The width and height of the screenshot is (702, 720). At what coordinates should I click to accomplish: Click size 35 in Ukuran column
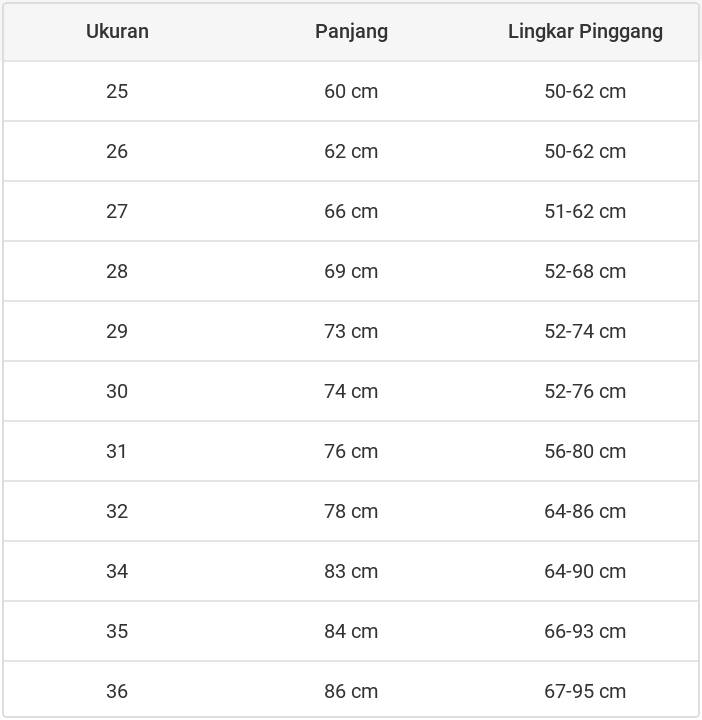pyautogui.click(x=117, y=631)
